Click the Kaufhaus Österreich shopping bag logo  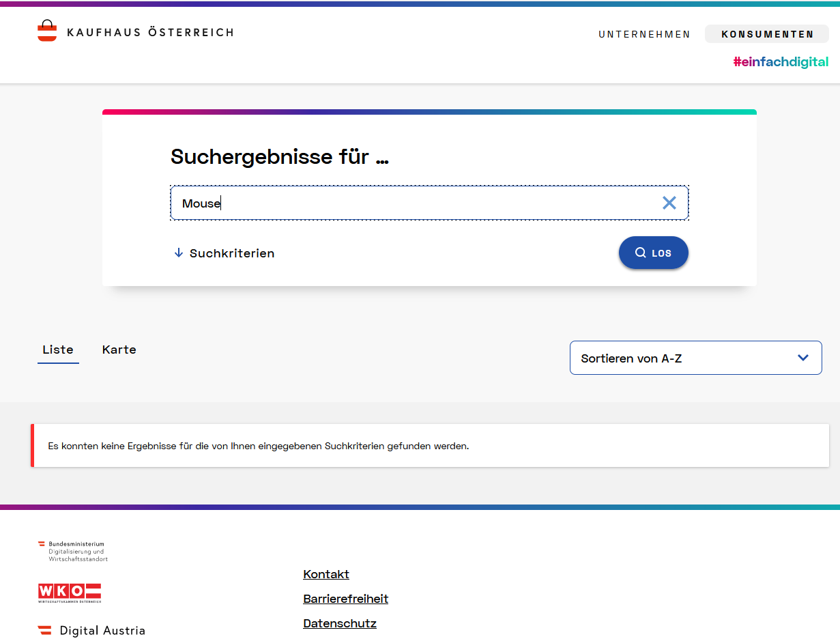(x=47, y=31)
